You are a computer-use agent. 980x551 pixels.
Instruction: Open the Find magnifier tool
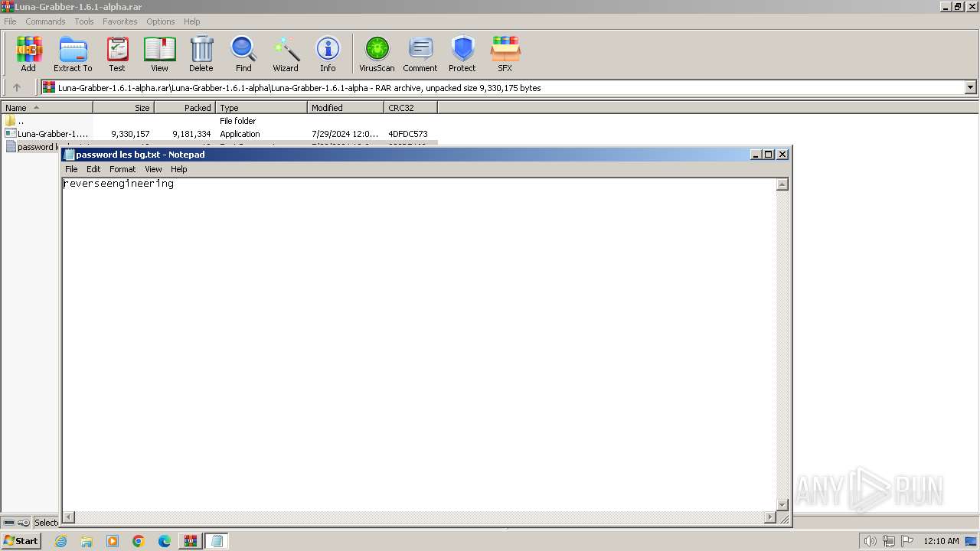(x=243, y=54)
